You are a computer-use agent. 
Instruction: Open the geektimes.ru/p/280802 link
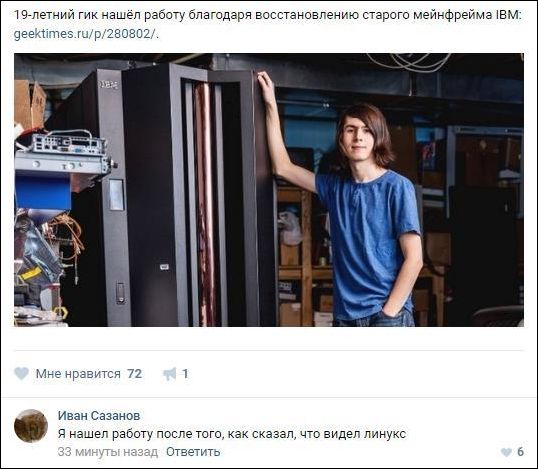85,34
